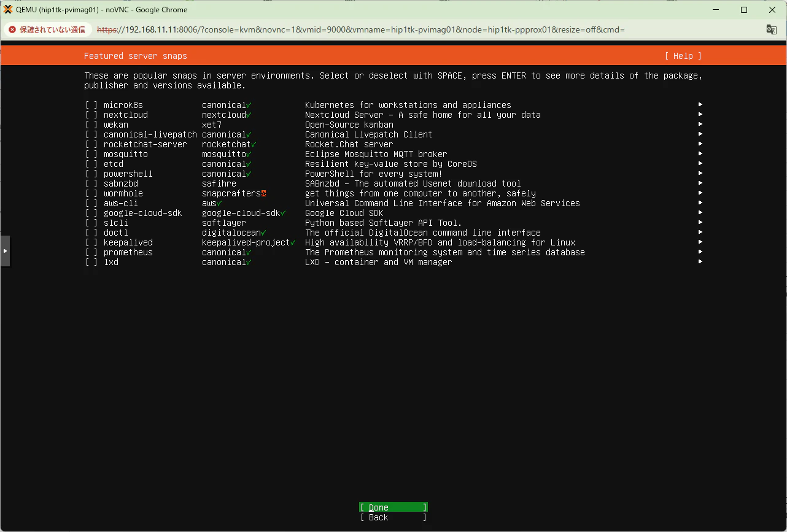Click verified checkmark beside rocketchat publisher
This screenshot has width=787, height=532.
click(254, 144)
